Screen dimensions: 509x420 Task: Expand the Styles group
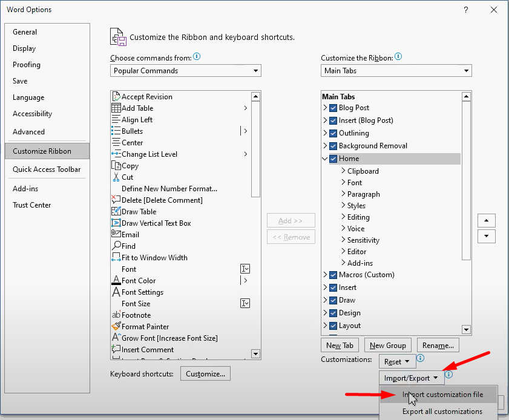point(343,205)
